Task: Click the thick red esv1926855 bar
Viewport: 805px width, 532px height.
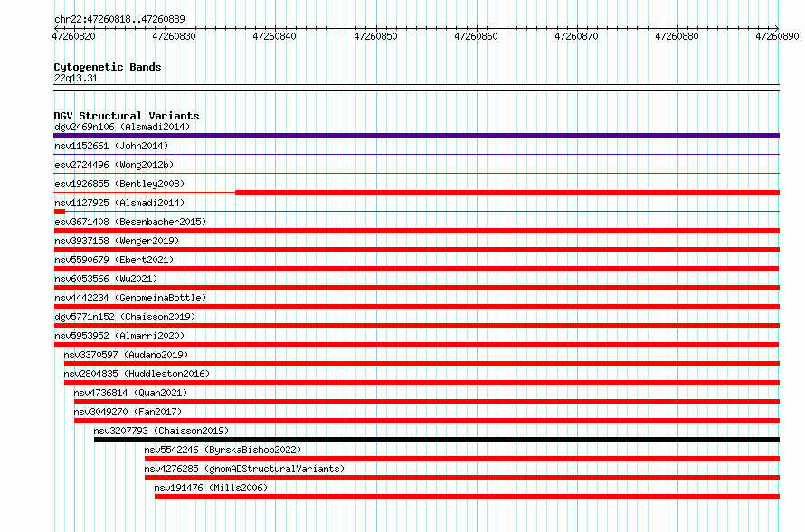Action: 507,193
